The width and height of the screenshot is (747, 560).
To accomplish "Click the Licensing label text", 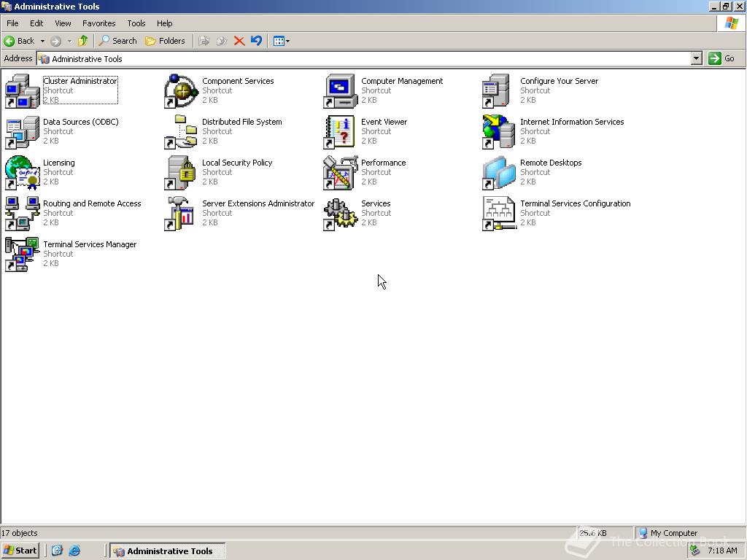I will point(59,163).
